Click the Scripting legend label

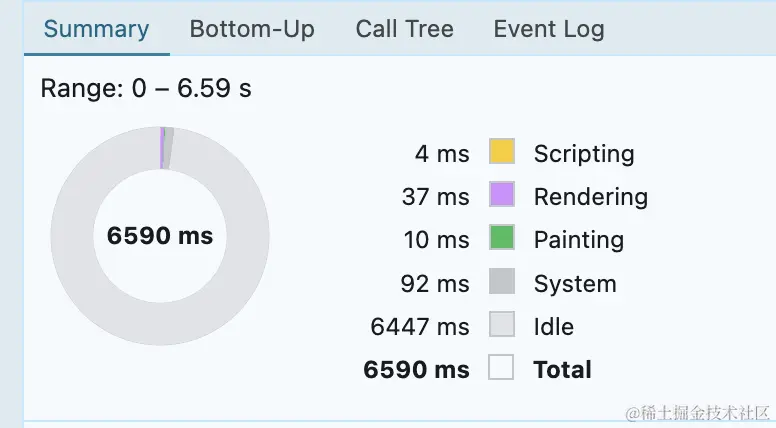584,153
